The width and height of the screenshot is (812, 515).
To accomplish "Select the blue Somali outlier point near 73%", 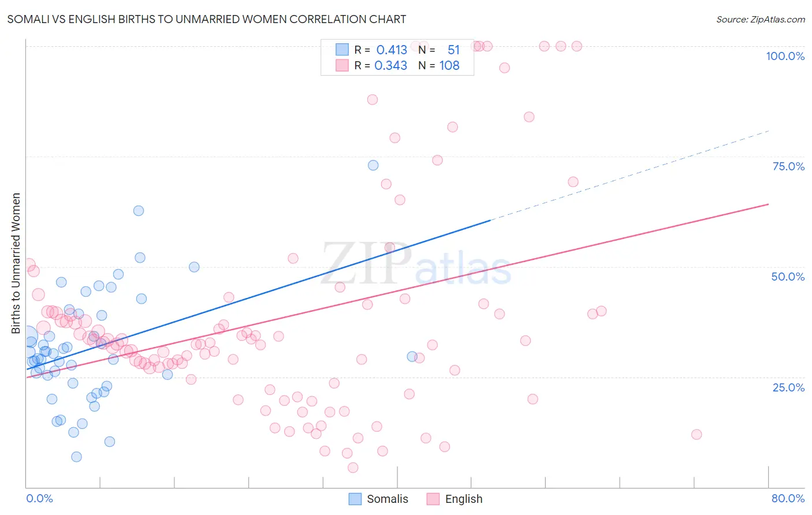I will (x=373, y=166).
